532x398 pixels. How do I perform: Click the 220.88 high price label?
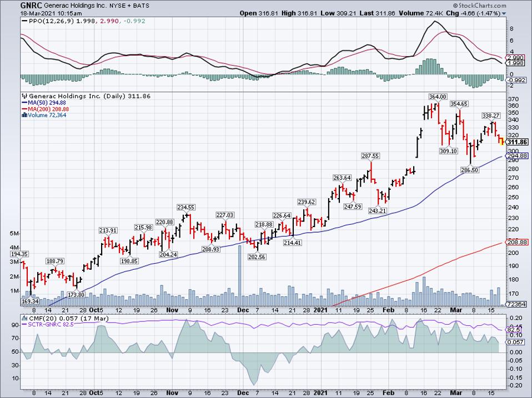coord(165,222)
